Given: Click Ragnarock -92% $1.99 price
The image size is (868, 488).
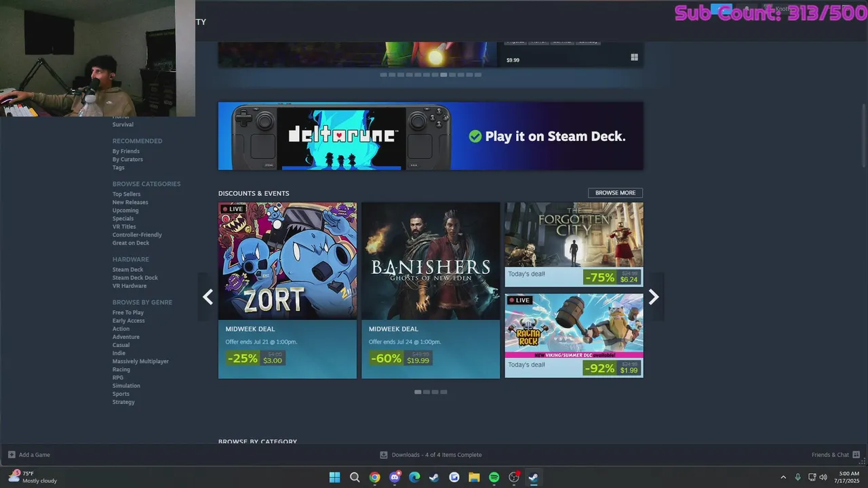Looking at the screenshot, I should 612,368.
